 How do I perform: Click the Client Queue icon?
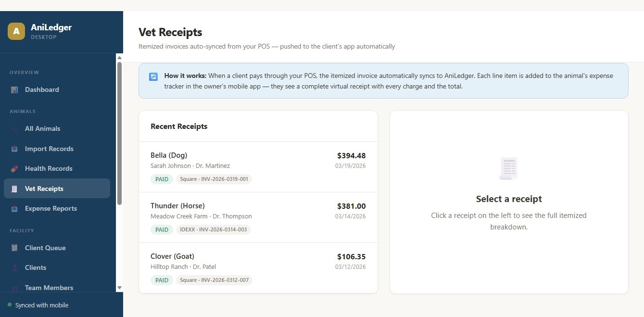14,248
